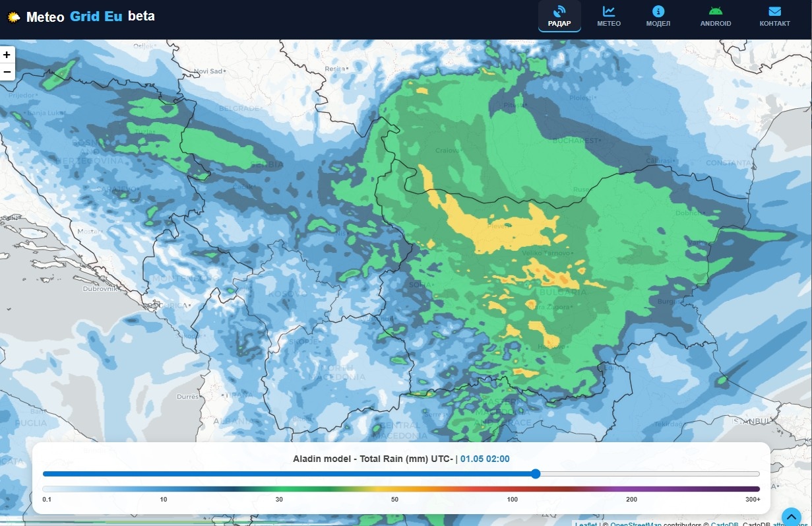Screen dimensions: 812x526
Task: Click the МЕТЕО chart icon
Action: pos(609,11)
